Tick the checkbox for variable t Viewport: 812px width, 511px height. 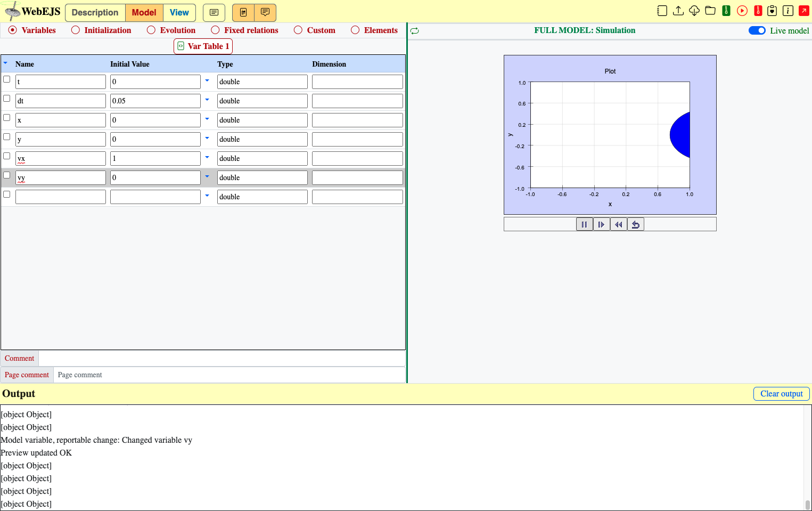(x=7, y=79)
